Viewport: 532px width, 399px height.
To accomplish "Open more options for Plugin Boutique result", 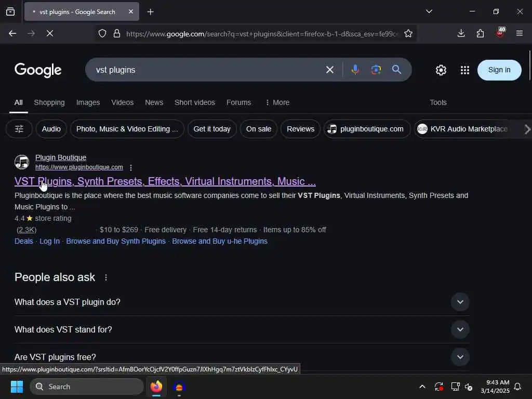I will 131,168.
